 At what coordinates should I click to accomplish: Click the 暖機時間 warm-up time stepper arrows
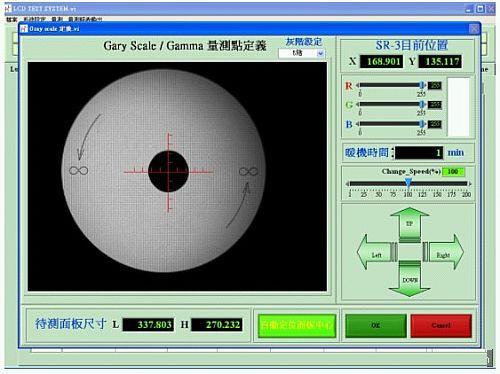point(393,153)
